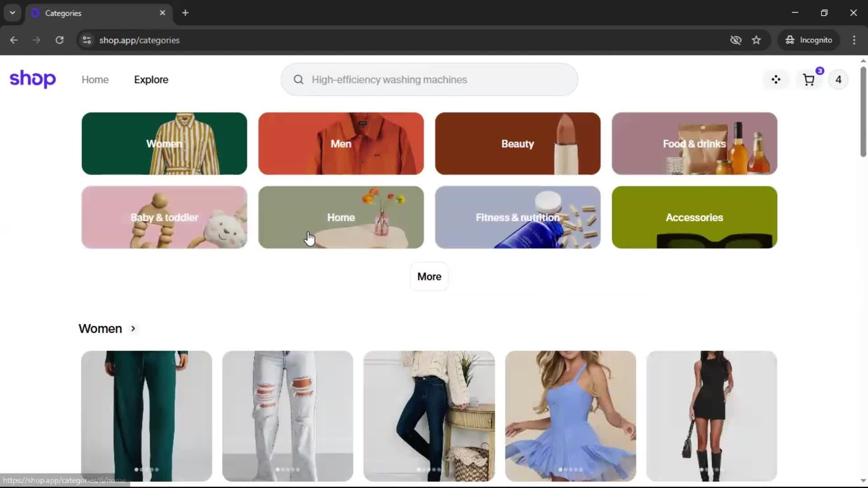Click the Incognito indicator icon
The height and width of the screenshot is (488, 868).
(x=790, y=40)
